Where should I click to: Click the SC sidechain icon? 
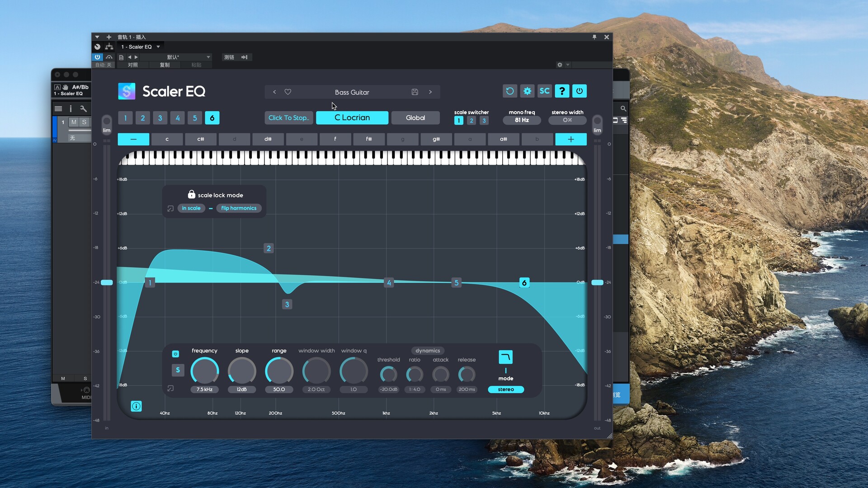[544, 91]
